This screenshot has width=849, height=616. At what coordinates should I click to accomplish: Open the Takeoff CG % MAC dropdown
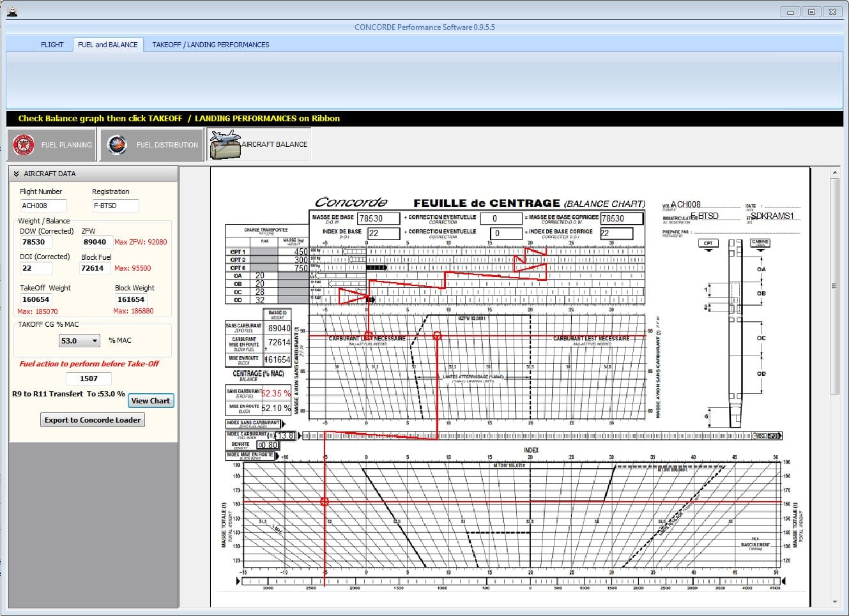point(95,341)
